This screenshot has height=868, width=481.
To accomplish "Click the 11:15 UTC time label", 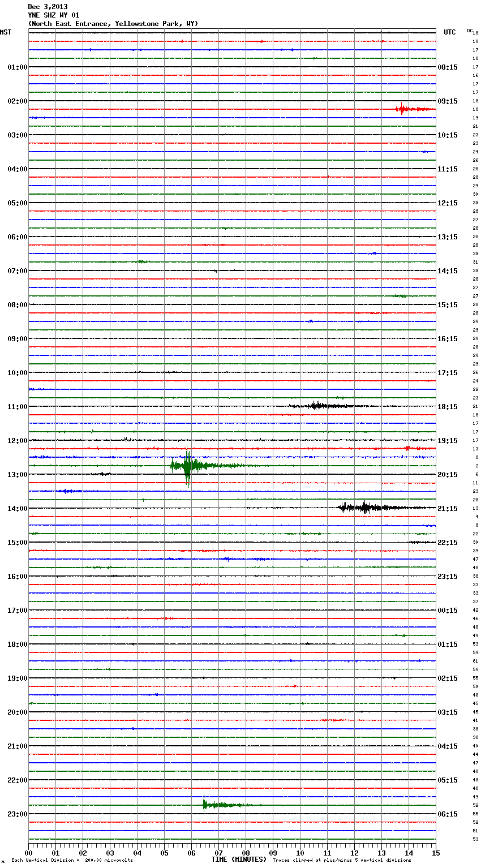I will (x=448, y=169).
